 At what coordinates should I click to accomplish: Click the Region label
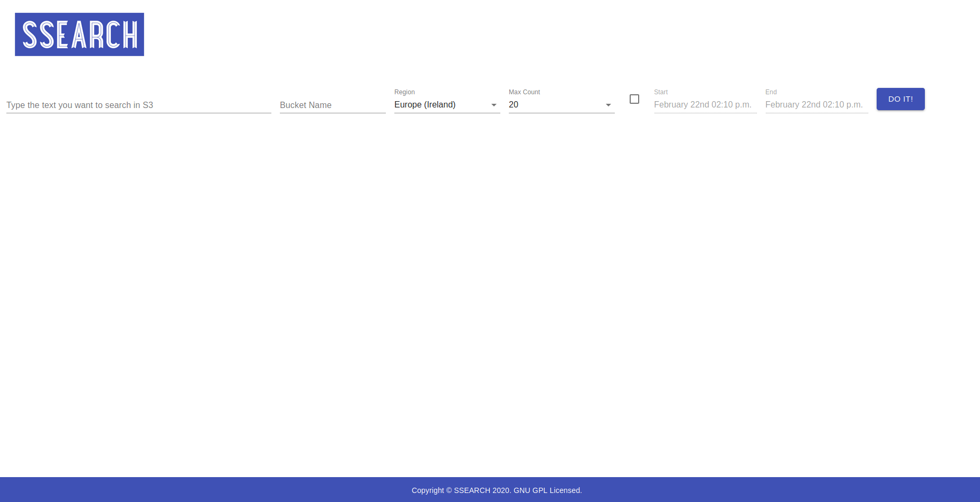click(x=404, y=92)
